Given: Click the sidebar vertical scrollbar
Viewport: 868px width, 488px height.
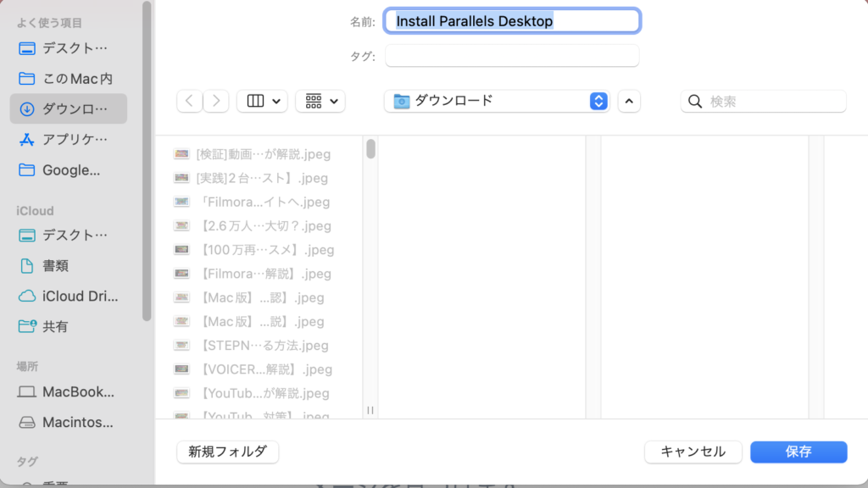Looking at the screenshot, I should point(147,160).
